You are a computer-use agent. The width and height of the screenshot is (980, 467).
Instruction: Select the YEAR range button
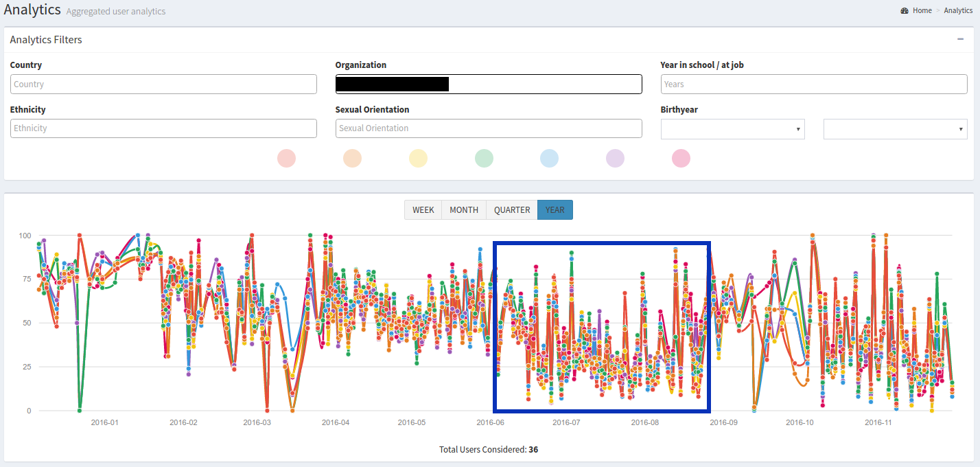[555, 209]
